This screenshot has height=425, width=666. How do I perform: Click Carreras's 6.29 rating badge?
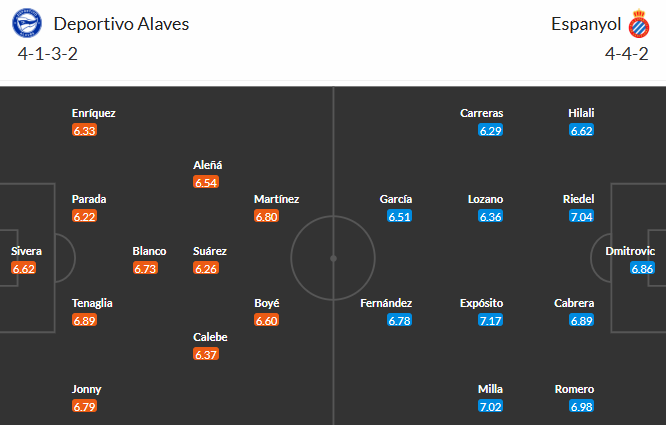(490, 130)
